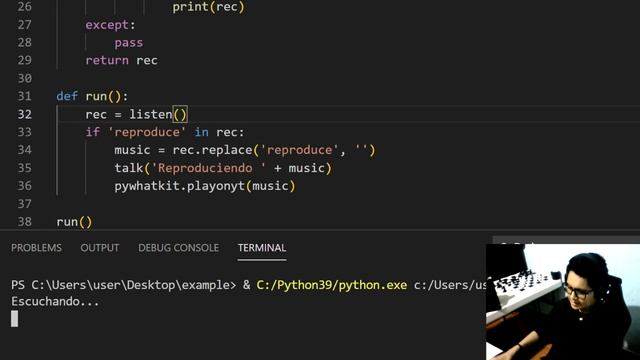Click 'pywhatkit.playonyt(music)' statement
This screenshot has width=640, height=360.
[204, 186]
